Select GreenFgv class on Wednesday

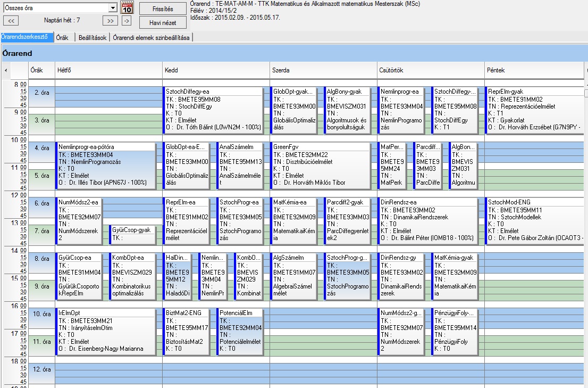[x=321, y=166]
